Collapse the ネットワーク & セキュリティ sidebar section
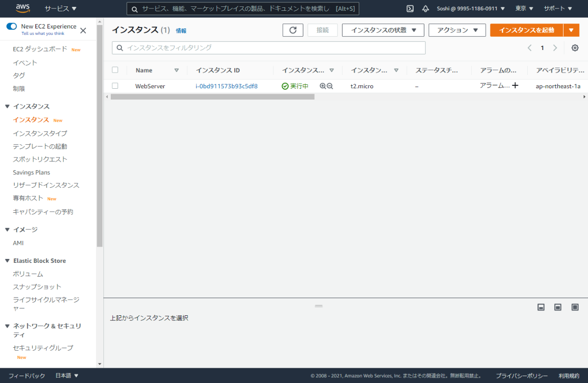588x383 pixels. [7, 326]
